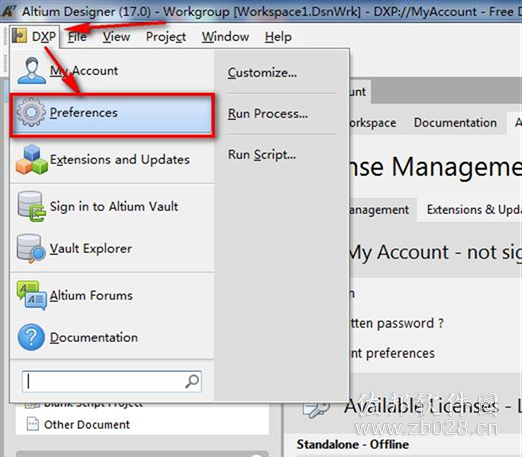Click the Altium Forums chat icon
Image resolution: width=522 pixels, height=457 pixels.
pos(31,295)
